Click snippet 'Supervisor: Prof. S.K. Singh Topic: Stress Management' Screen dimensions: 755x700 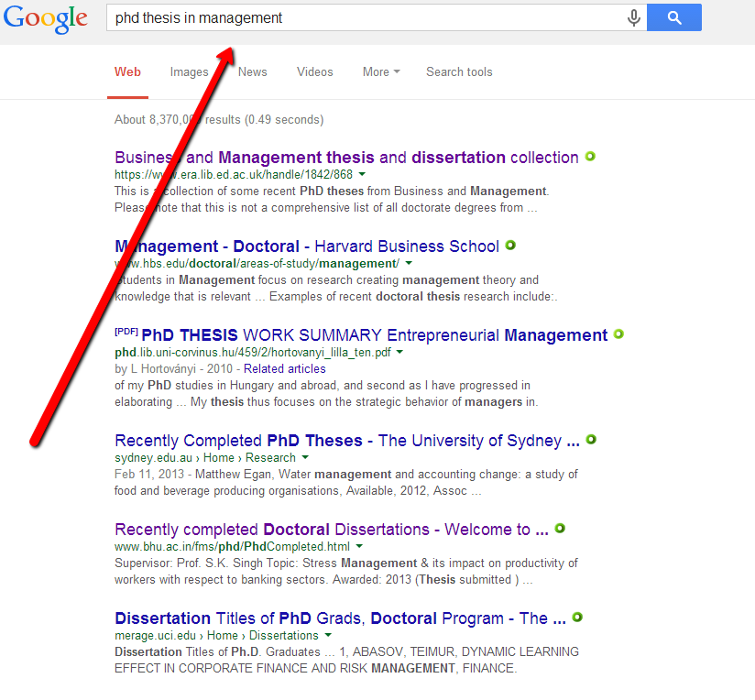(266, 563)
